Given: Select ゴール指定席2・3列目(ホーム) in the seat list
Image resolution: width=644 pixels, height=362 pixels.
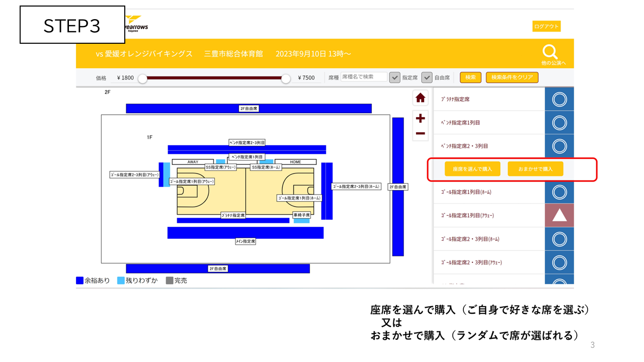Looking at the screenshot, I should click(489, 239).
